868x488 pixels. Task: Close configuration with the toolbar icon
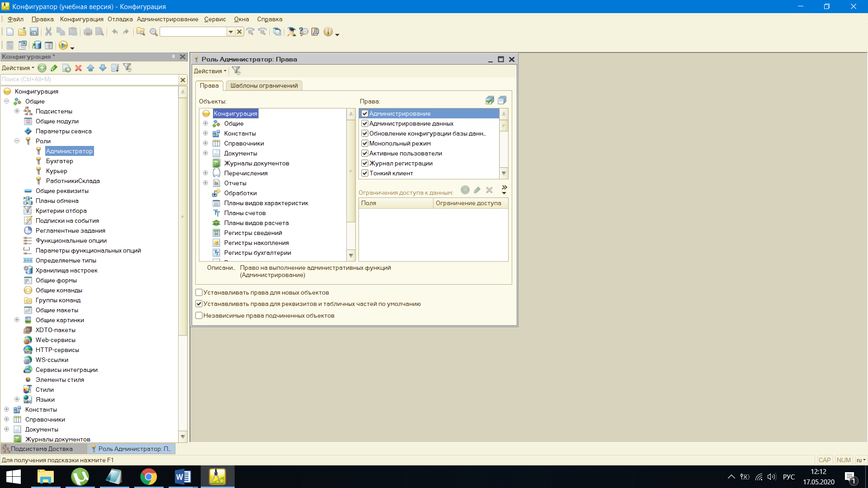pos(23,45)
